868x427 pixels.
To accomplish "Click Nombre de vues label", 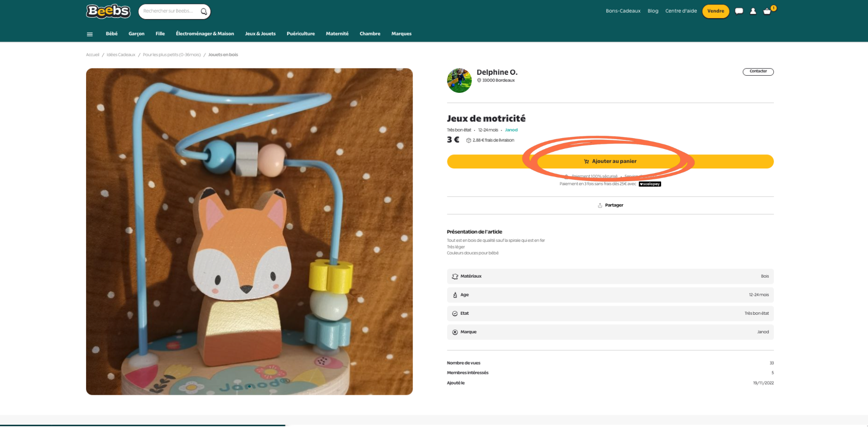I will click(x=464, y=363).
